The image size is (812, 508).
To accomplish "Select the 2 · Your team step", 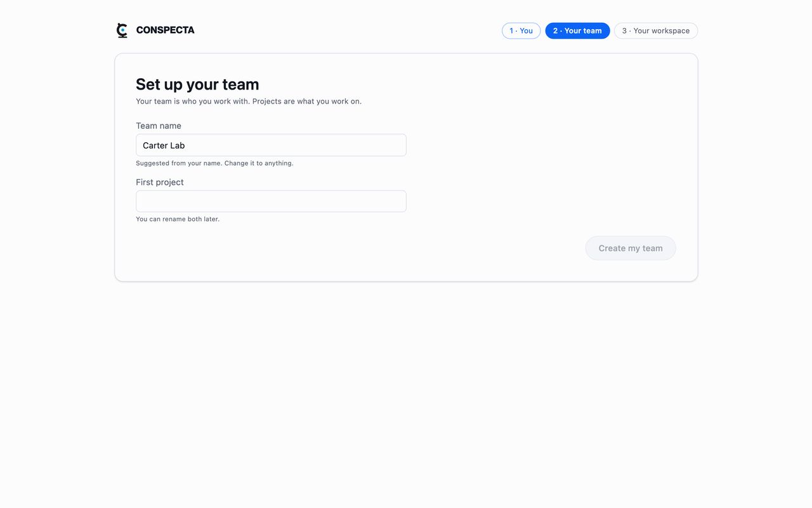I will (577, 30).
